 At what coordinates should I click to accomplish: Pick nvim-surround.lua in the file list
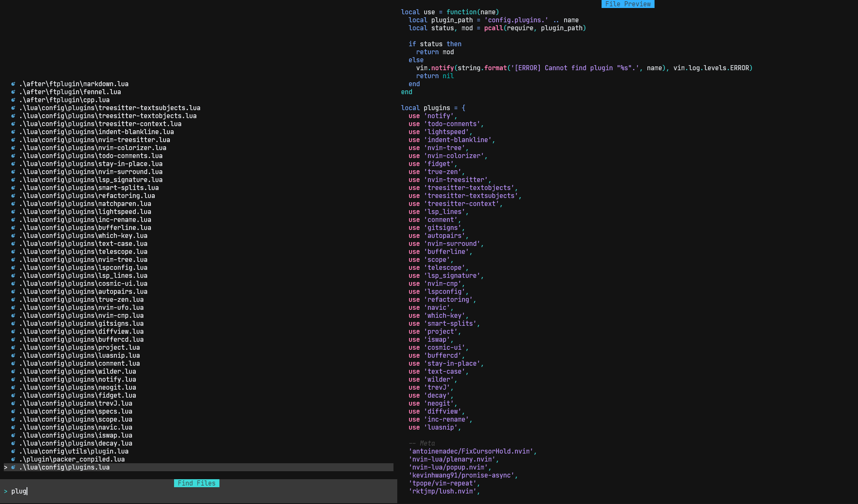click(91, 172)
